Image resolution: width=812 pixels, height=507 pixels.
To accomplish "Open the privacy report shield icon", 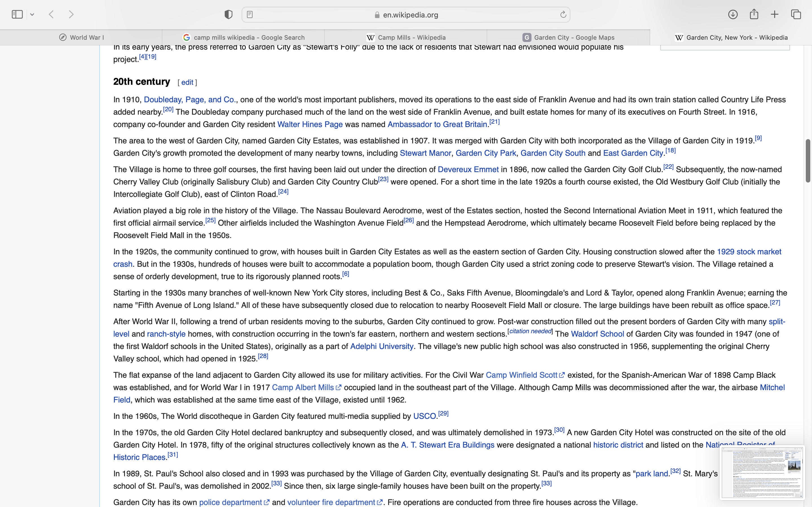I will click(228, 14).
